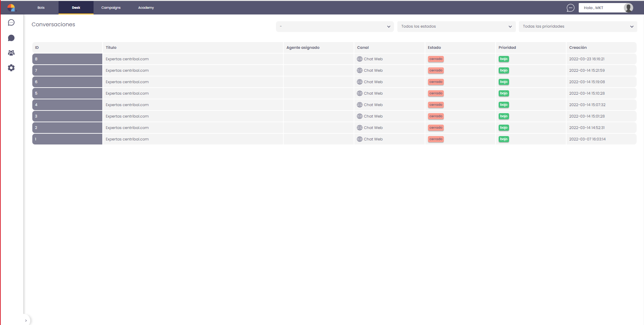
Task: Open the first filter dropdown showing a dash
Action: (x=335, y=27)
